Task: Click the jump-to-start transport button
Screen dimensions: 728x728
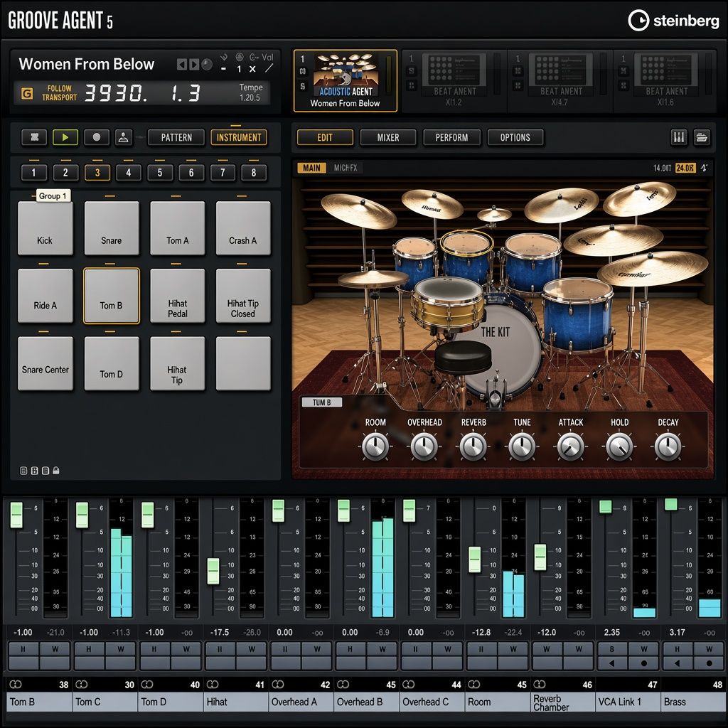Action: coord(34,137)
